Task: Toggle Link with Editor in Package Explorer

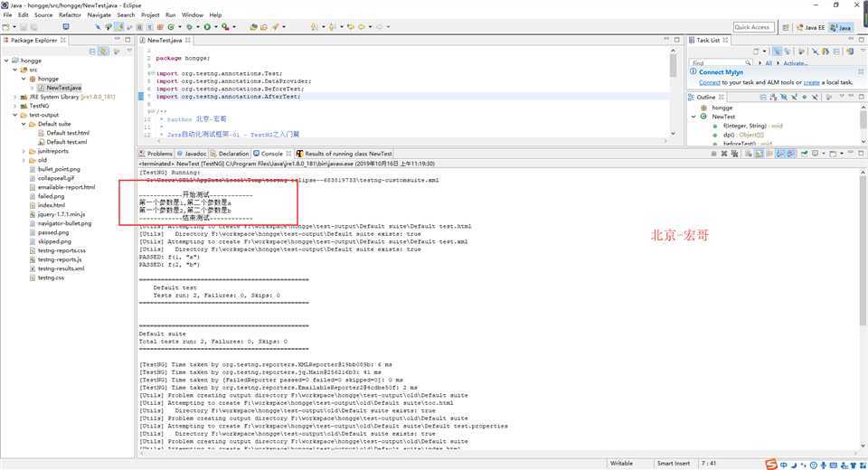Action: 103,51
